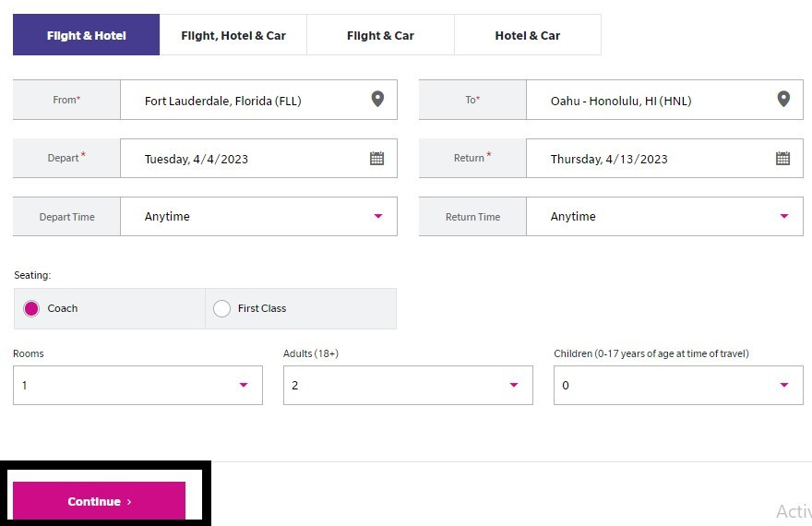
Task: Select the Flight & Hotel tab
Action: pos(87,35)
